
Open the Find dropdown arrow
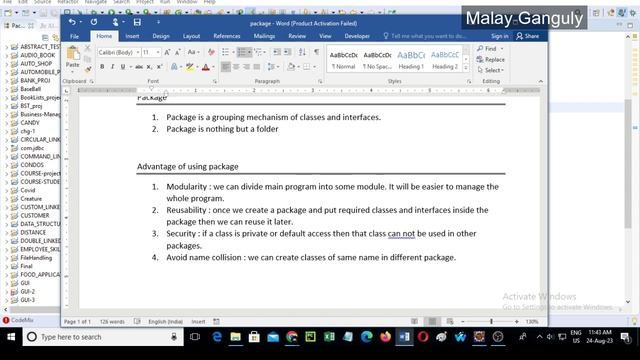pyautogui.click(x=502, y=49)
